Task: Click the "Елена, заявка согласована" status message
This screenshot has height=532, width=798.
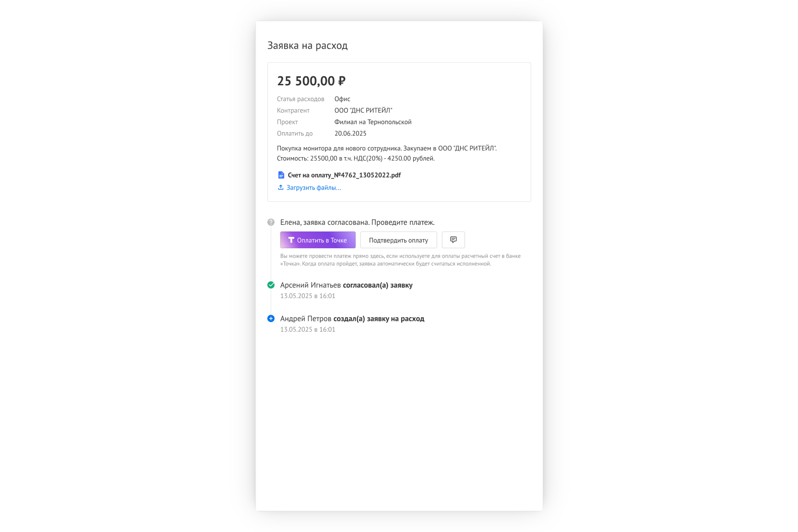Action: tap(357, 222)
